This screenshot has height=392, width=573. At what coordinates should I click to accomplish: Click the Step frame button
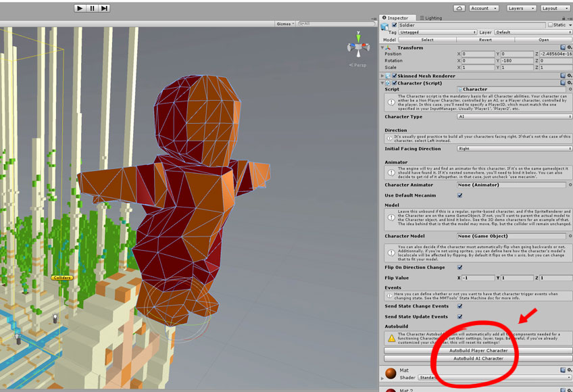[x=104, y=8]
